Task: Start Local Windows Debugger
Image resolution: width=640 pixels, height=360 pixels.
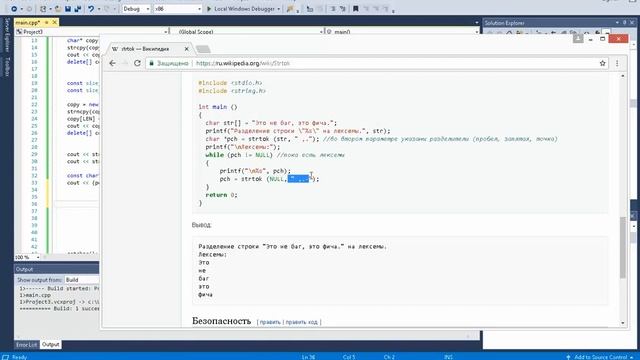Action: pos(241,9)
